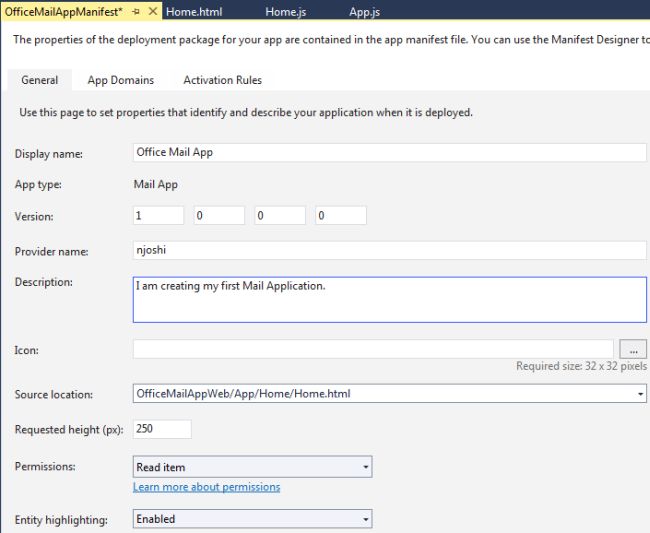Image resolution: width=650 pixels, height=533 pixels.
Task: Click the Display name text field
Action: coord(390,153)
